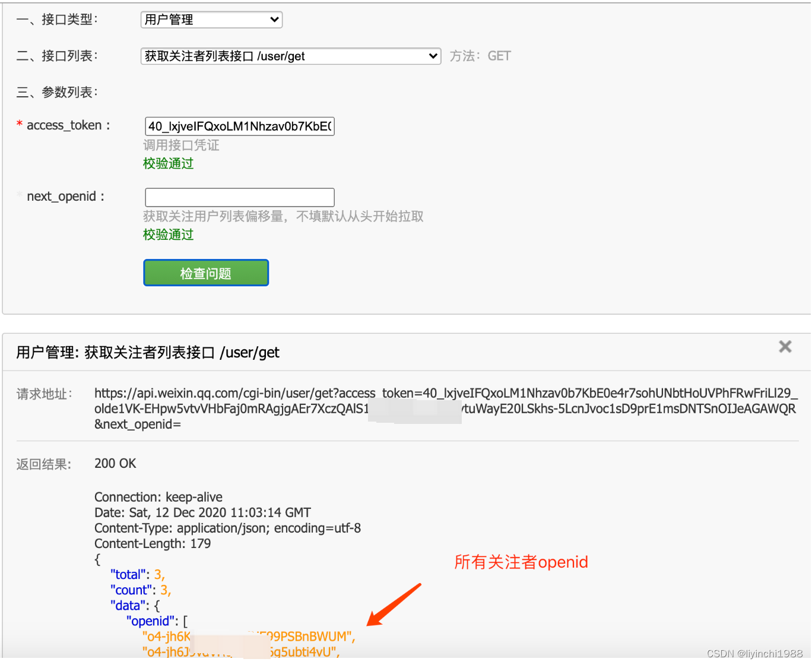
Task: Click the 200 OK return status text
Action: tap(115, 463)
